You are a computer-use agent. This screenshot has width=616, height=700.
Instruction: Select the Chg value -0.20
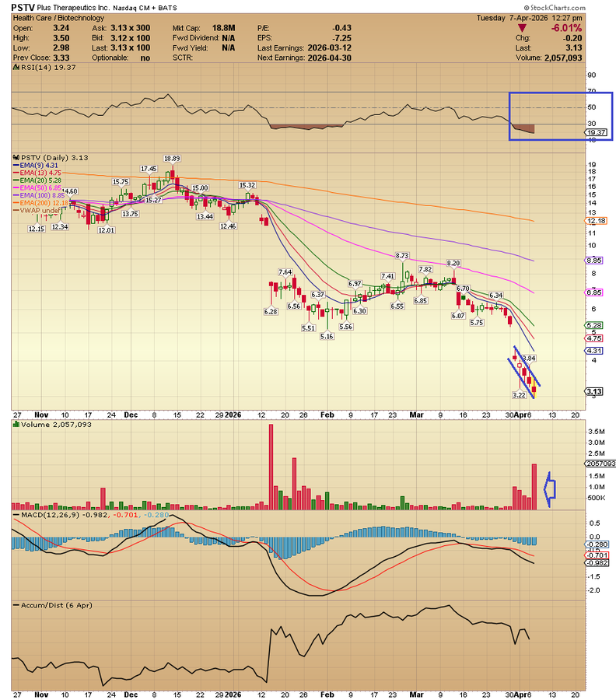pyautogui.click(x=572, y=38)
